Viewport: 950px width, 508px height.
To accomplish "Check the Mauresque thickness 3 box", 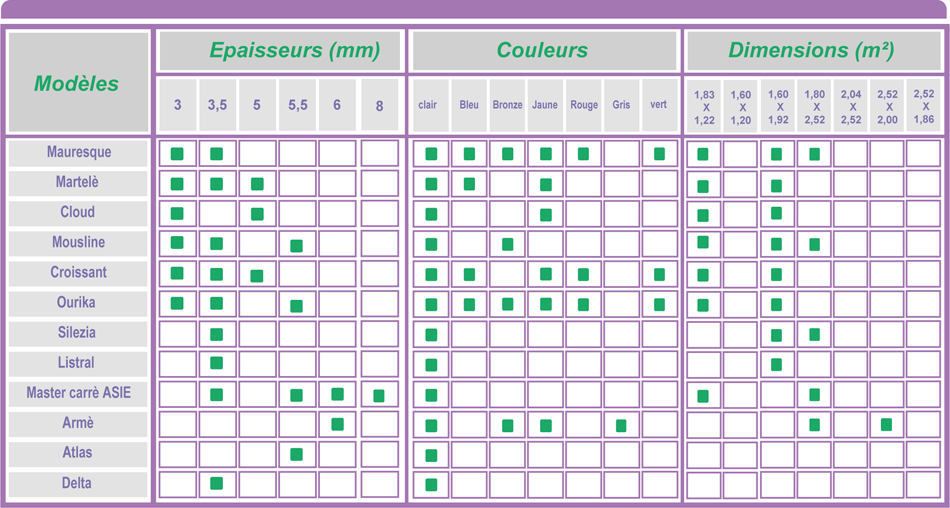I will 178,154.
